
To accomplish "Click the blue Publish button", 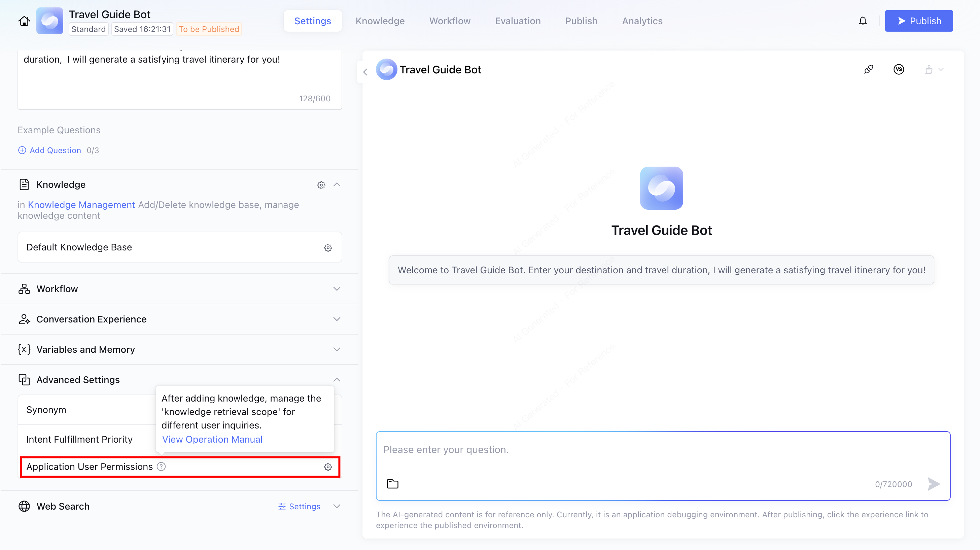I will (x=918, y=21).
